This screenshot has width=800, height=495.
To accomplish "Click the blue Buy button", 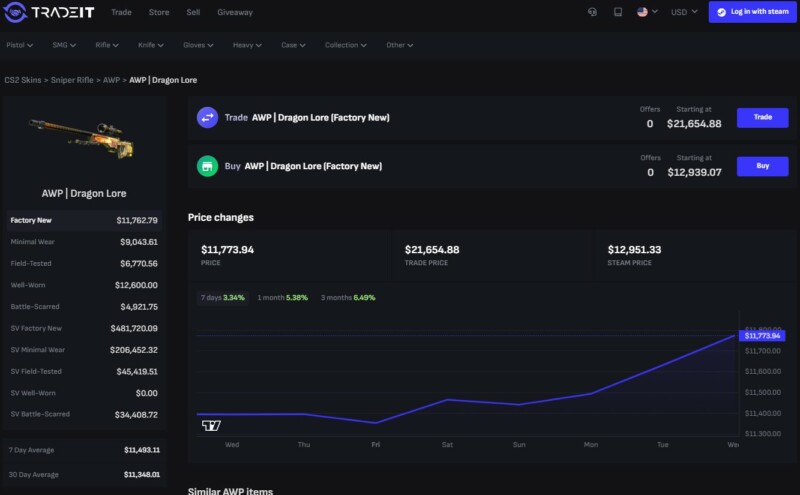I will [x=762, y=166].
